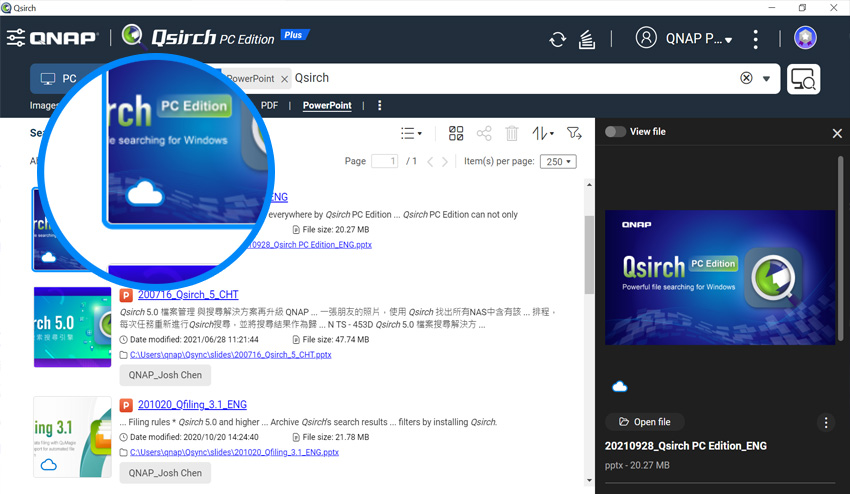
Task: Toggle the View file switch
Action: click(615, 131)
